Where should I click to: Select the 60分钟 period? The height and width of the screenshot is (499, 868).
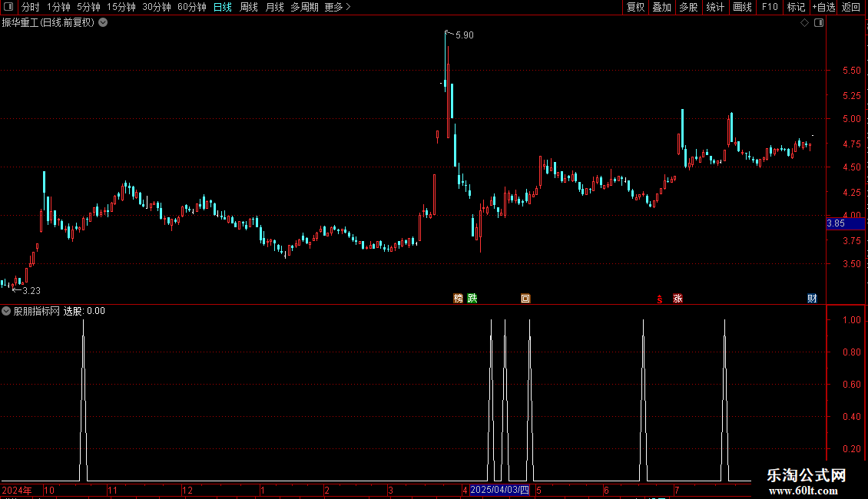(191, 7)
